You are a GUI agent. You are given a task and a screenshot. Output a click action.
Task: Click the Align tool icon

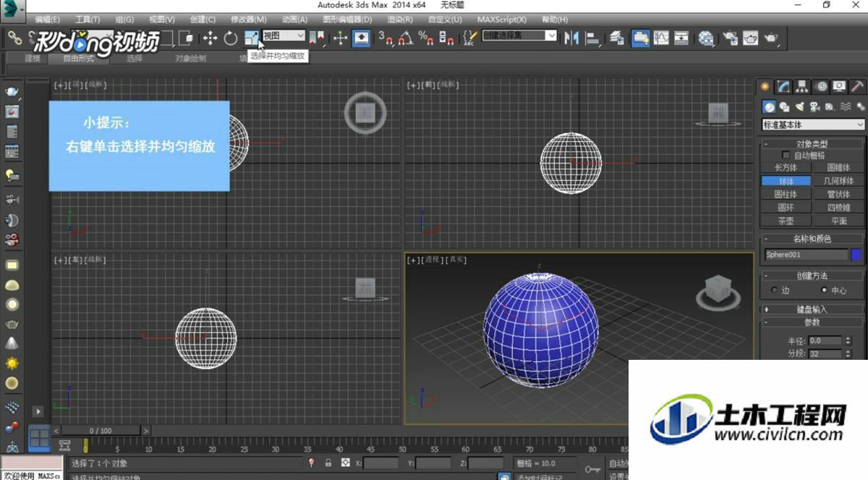(x=592, y=38)
